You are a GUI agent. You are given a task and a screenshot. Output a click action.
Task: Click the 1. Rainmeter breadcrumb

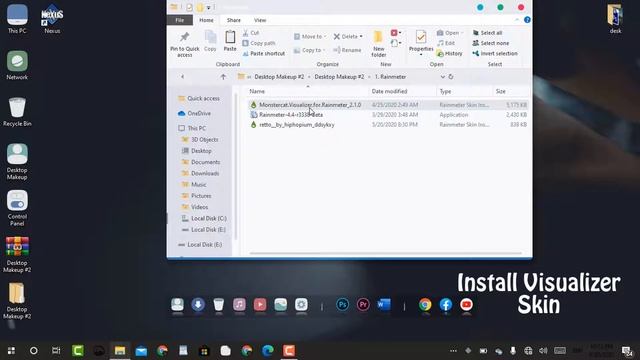(x=390, y=77)
